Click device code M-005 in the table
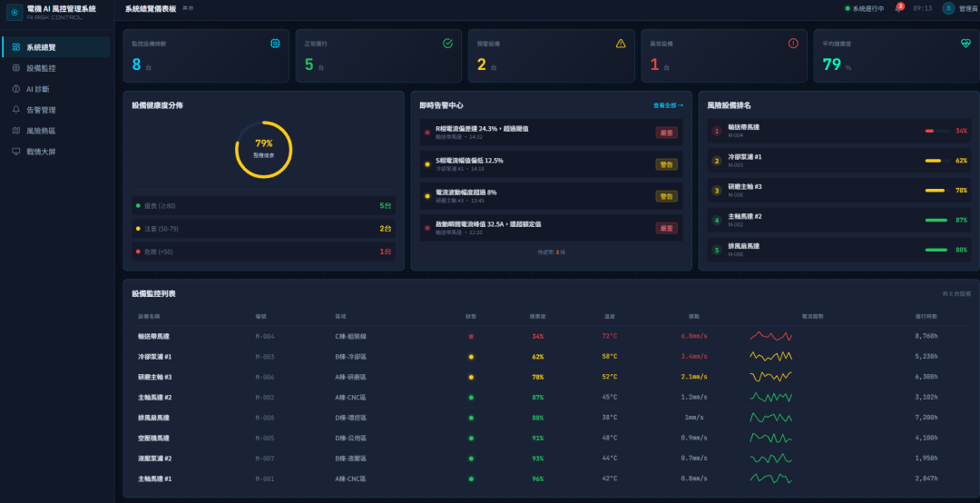 point(265,438)
